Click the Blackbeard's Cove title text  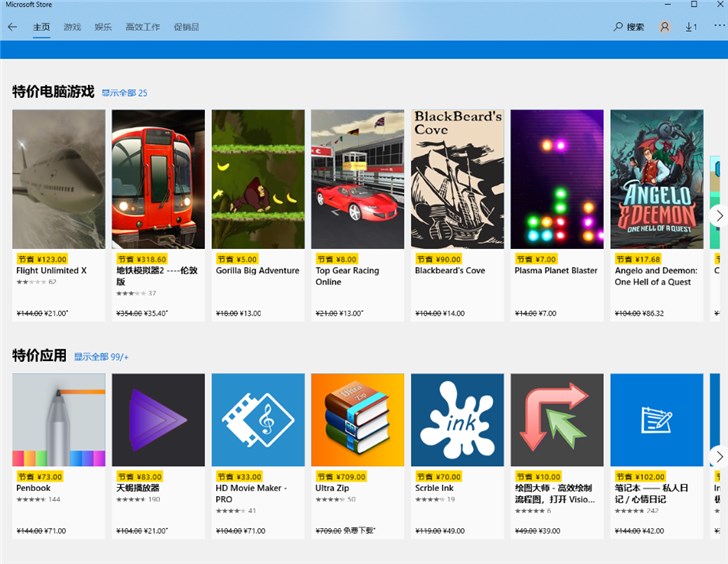click(450, 271)
